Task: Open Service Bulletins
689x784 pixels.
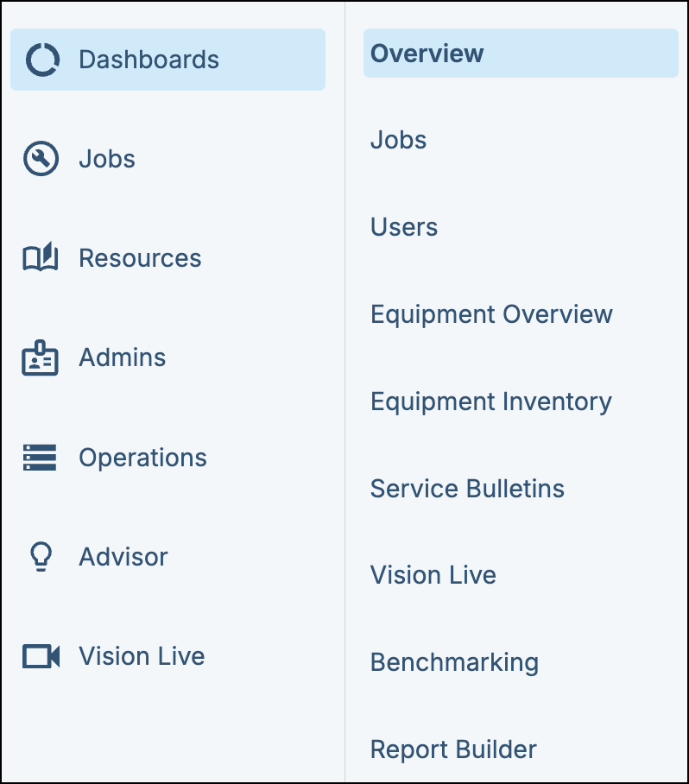Action: point(467,488)
